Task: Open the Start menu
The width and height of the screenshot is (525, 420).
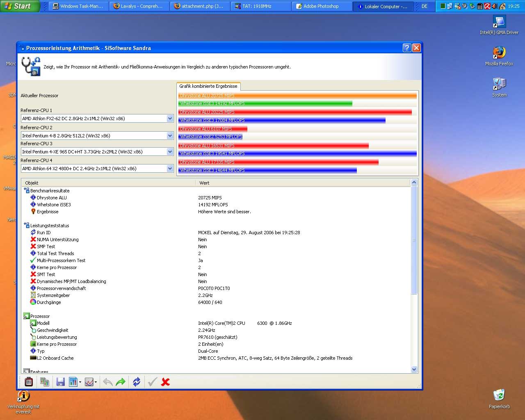Action: coord(20,6)
